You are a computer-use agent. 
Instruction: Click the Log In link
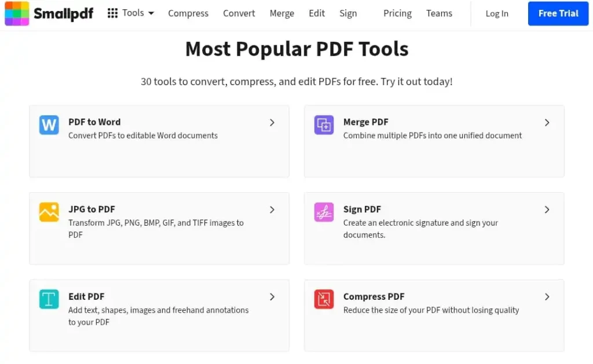click(x=497, y=13)
